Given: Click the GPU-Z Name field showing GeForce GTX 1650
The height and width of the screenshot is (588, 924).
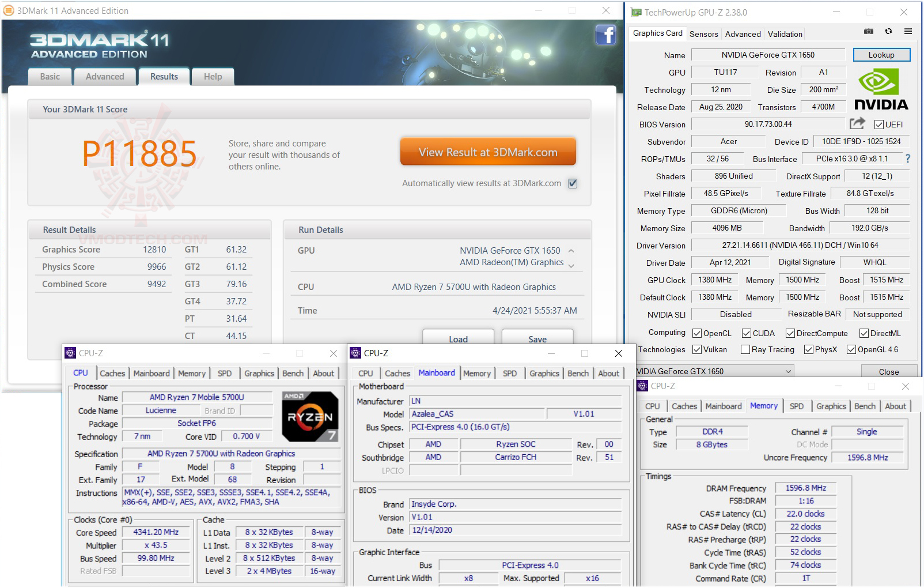Looking at the screenshot, I should pyautogui.click(x=768, y=55).
